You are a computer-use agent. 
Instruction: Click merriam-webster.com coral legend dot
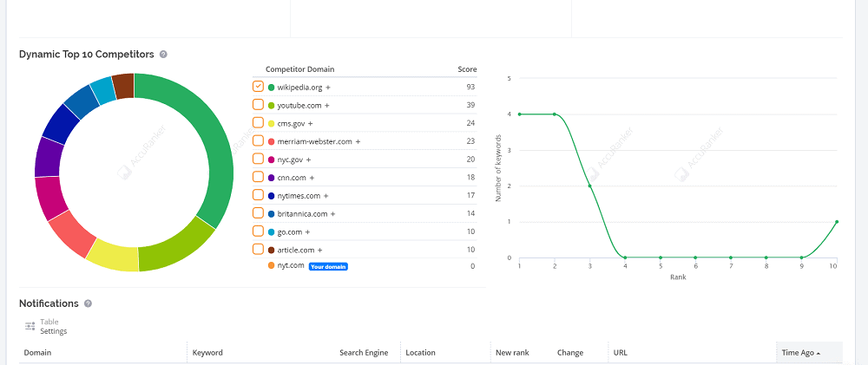[x=271, y=141]
